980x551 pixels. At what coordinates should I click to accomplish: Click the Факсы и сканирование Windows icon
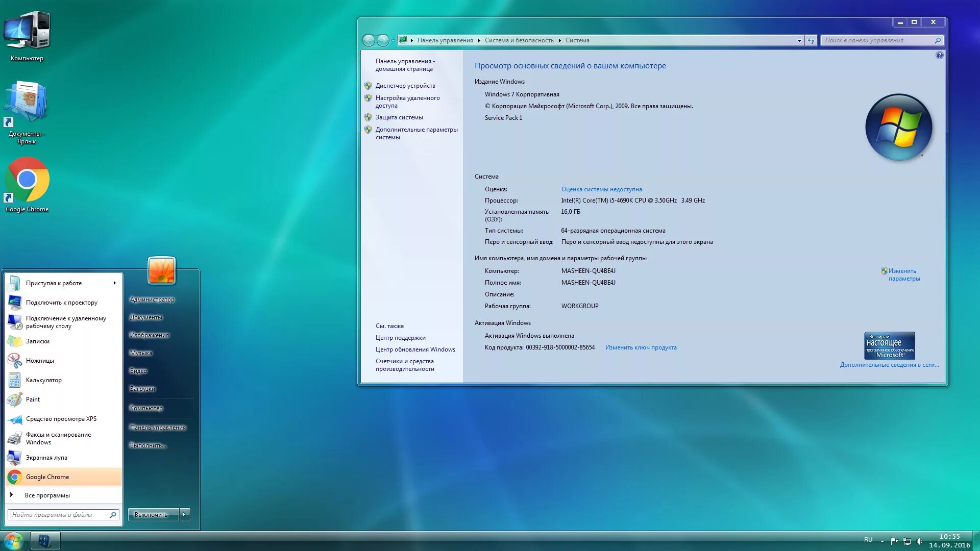[15, 438]
